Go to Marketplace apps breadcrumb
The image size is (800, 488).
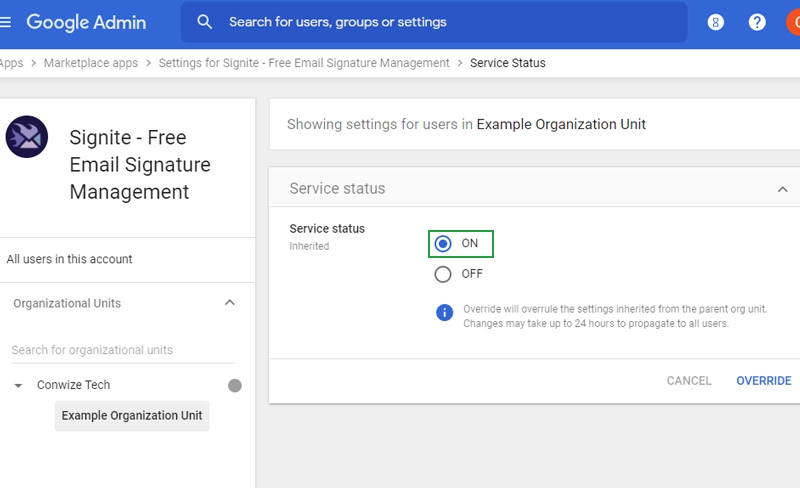tap(91, 63)
